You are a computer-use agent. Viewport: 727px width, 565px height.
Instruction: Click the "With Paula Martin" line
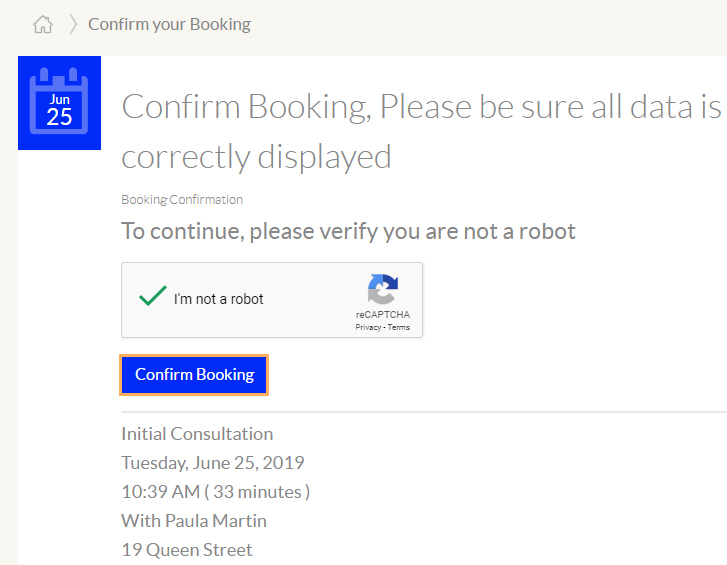click(x=194, y=521)
